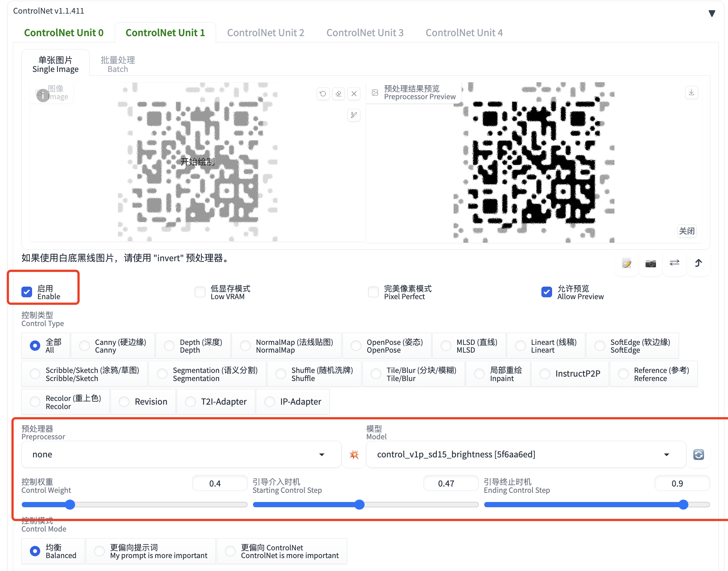Select T2I-Adapter control type

click(x=216, y=402)
